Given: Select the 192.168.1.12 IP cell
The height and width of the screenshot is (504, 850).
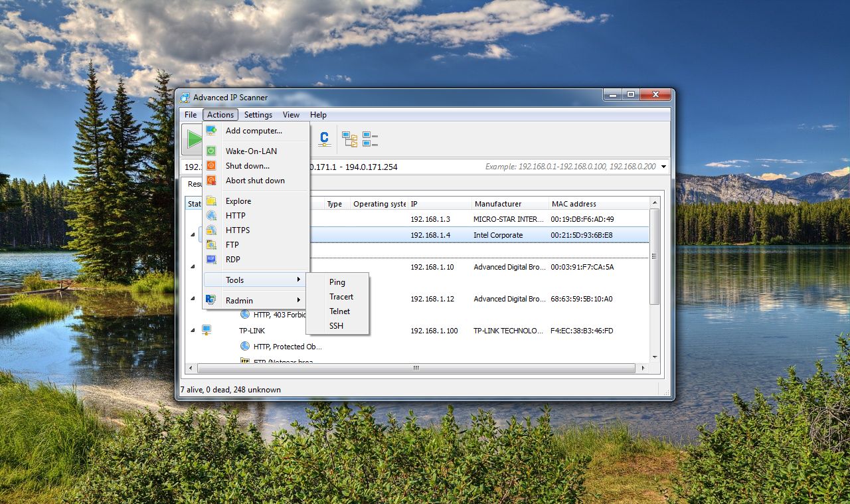Looking at the screenshot, I should pyautogui.click(x=432, y=299).
